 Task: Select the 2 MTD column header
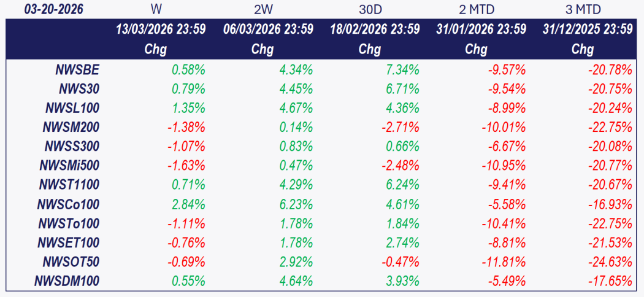coord(476,9)
